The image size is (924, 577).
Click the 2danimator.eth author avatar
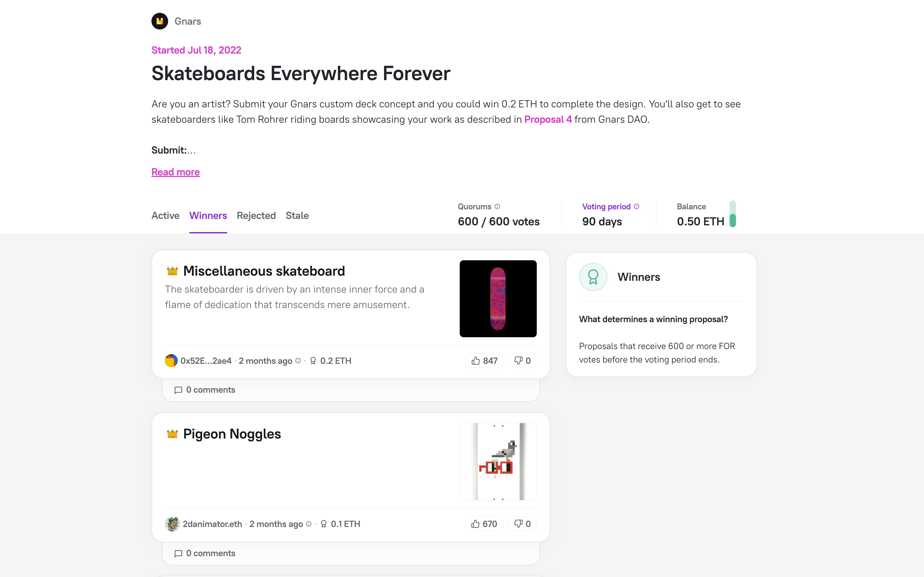[172, 524]
